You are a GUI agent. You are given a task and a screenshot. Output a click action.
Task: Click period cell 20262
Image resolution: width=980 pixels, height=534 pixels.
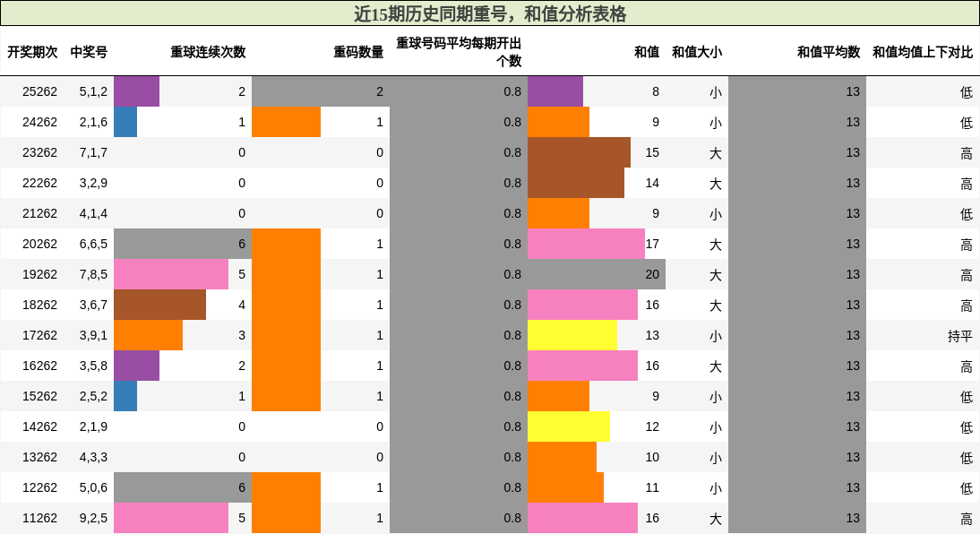[39, 244]
